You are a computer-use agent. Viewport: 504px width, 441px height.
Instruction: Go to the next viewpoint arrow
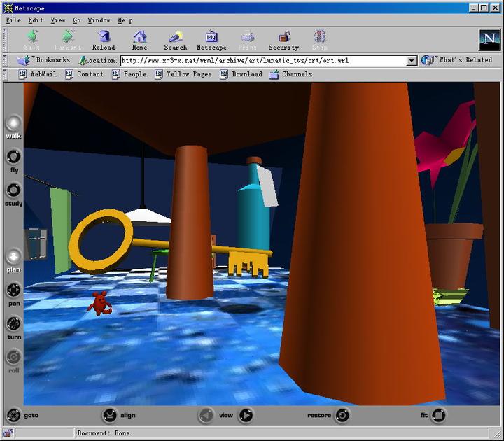coord(246,416)
